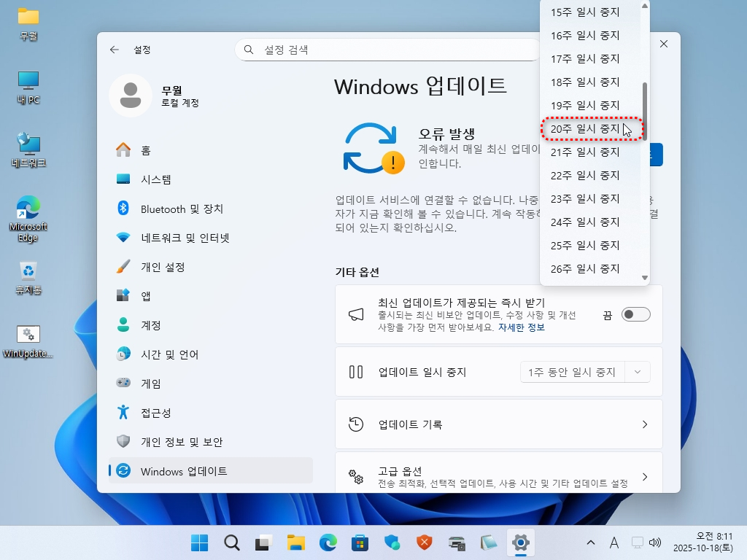Toggle 최신 업데이트가 제공되는 즉시 받기 switch
747x560 pixels.
click(x=635, y=314)
